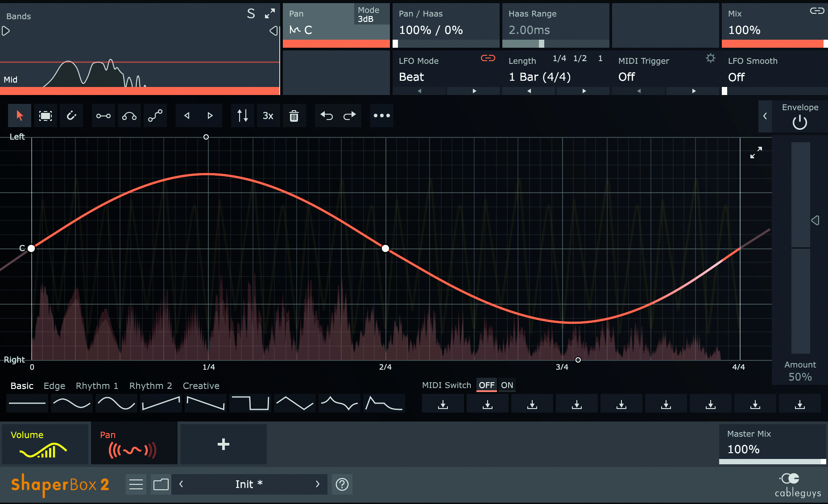Load the flat line wave preset
The height and width of the screenshot is (504, 828).
pyautogui.click(x=27, y=403)
